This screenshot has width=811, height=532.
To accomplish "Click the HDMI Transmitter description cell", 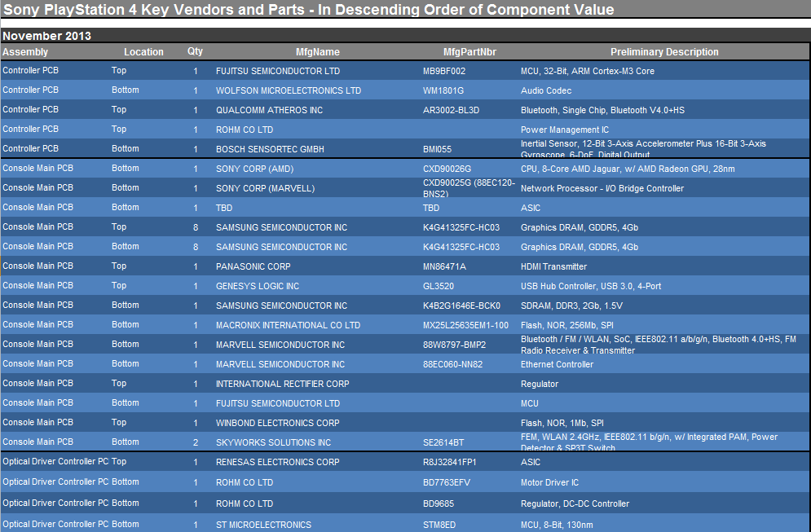I will 553,267.
